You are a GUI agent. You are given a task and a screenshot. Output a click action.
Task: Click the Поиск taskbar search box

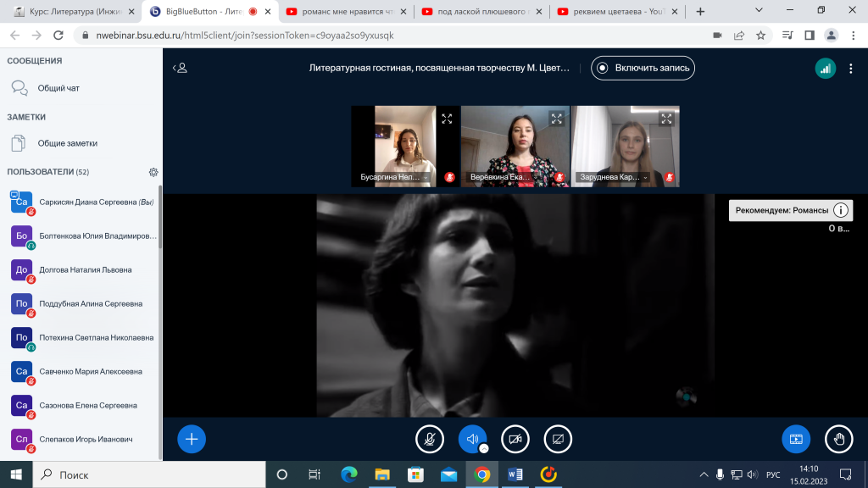coord(149,474)
